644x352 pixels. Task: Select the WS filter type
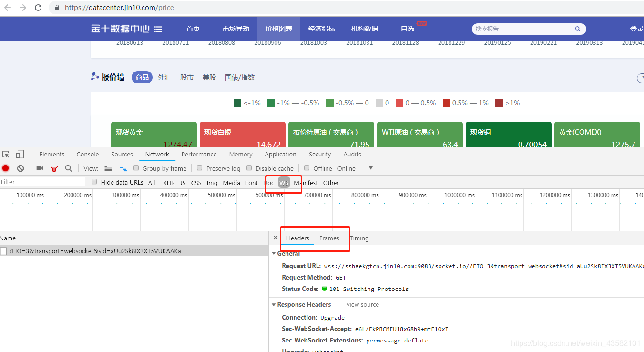tap(284, 182)
